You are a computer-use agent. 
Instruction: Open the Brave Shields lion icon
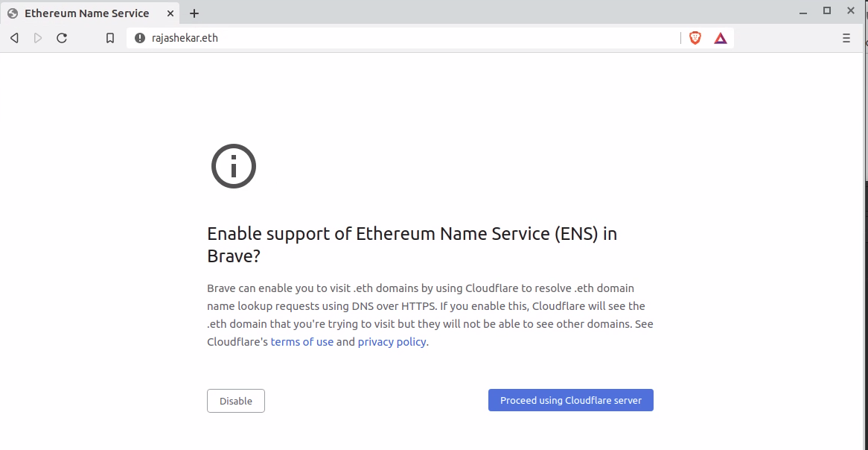coord(695,38)
